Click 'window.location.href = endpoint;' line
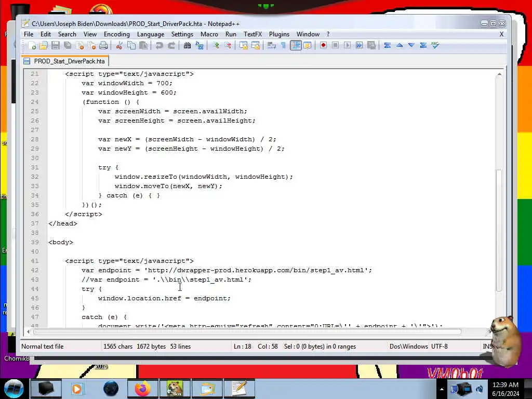This screenshot has width=532, height=399. [x=164, y=298]
